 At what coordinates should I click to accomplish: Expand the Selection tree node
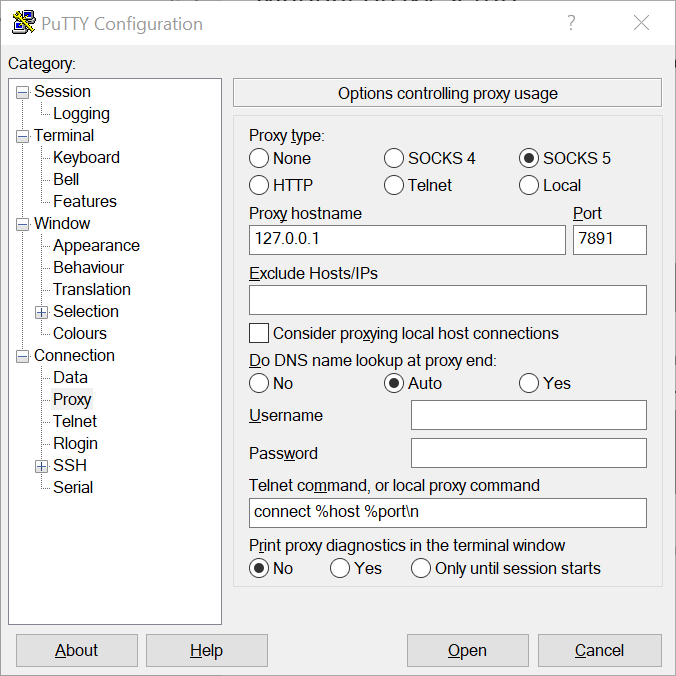coord(41,312)
